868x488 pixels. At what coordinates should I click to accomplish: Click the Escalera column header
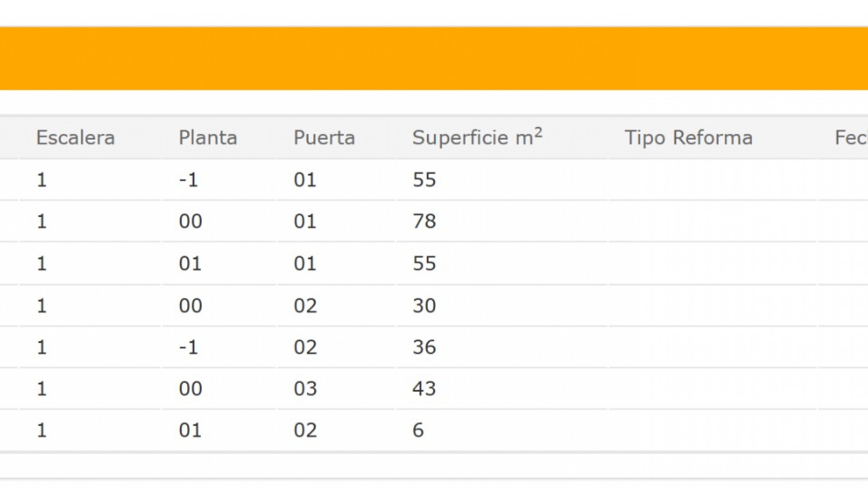tap(75, 138)
